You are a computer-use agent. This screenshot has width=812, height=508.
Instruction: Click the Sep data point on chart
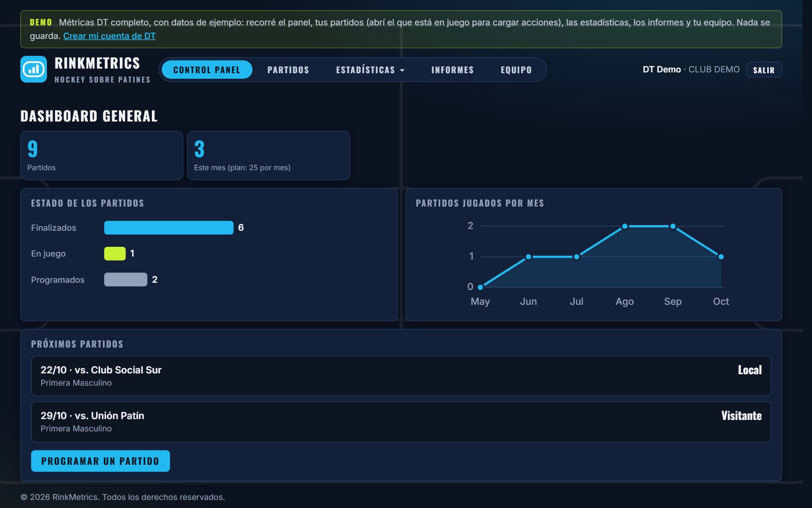(x=673, y=226)
